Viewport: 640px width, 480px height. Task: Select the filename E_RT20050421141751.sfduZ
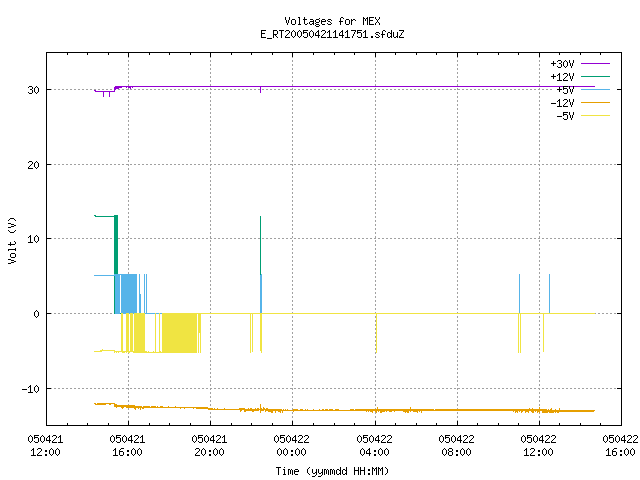tap(332, 34)
